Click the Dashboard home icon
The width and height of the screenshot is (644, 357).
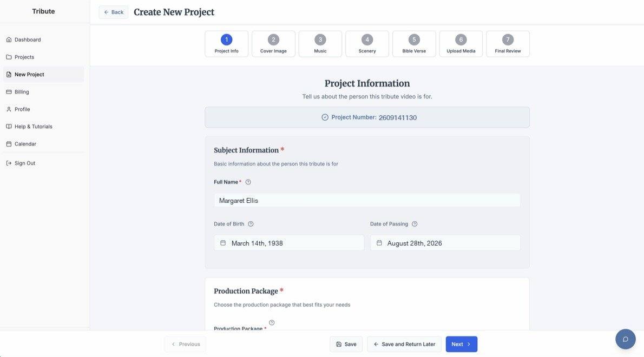(9, 40)
